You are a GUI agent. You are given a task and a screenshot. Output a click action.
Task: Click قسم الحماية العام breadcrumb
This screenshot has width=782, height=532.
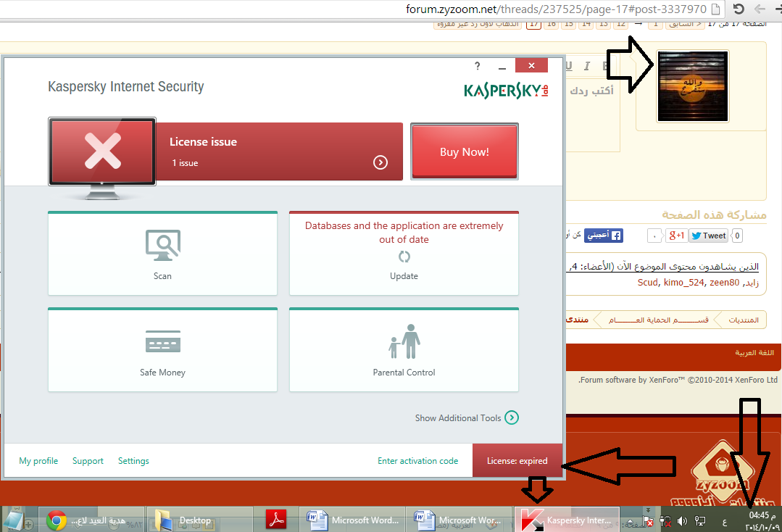658,320
